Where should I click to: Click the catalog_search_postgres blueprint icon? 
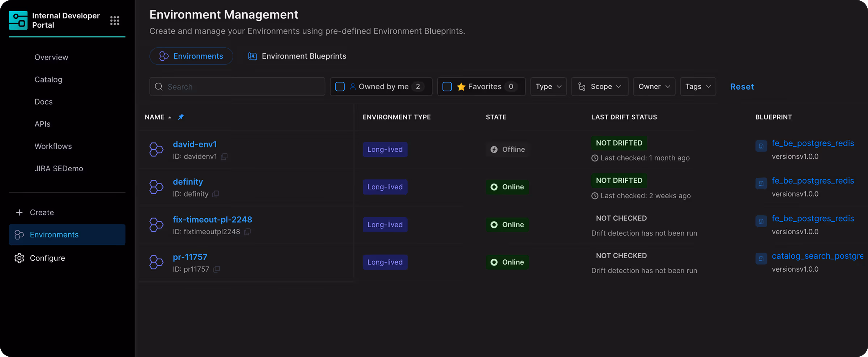tap(761, 259)
